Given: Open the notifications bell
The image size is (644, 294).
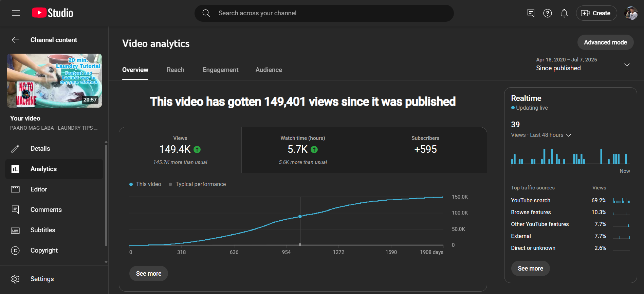Looking at the screenshot, I should click(564, 13).
